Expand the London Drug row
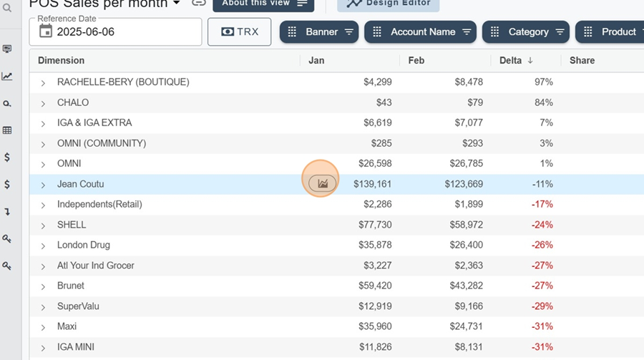Screen dimensions: 644x360 [x=43, y=245]
